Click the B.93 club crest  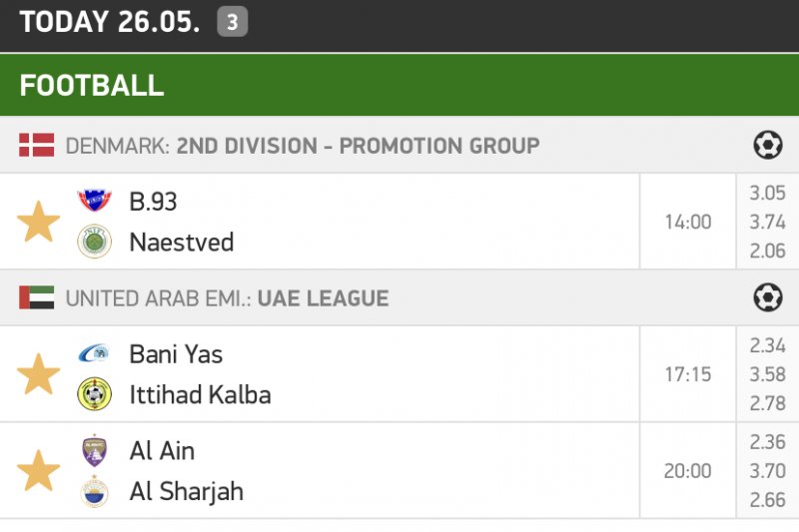pyautogui.click(x=94, y=201)
